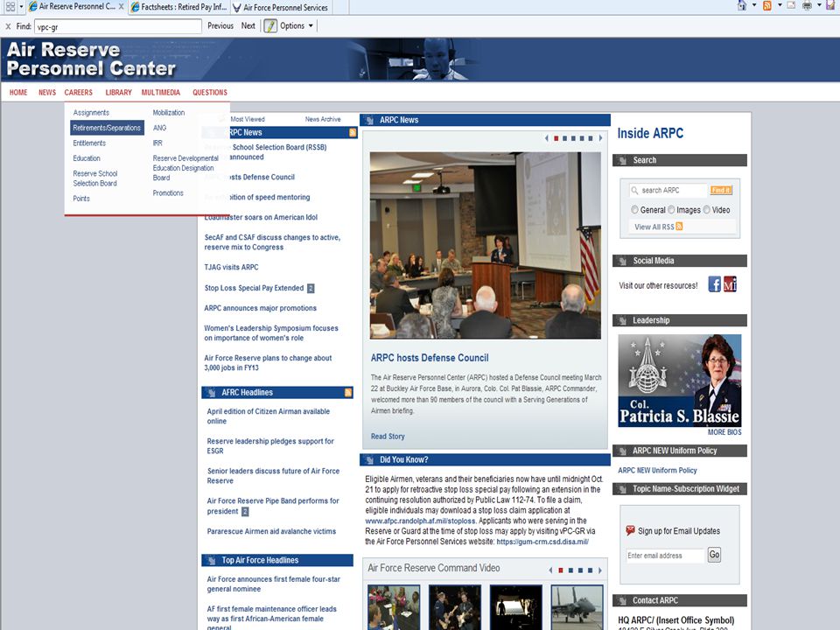Select the General search radio button
840x630 pixels.
tap(635, 209)
